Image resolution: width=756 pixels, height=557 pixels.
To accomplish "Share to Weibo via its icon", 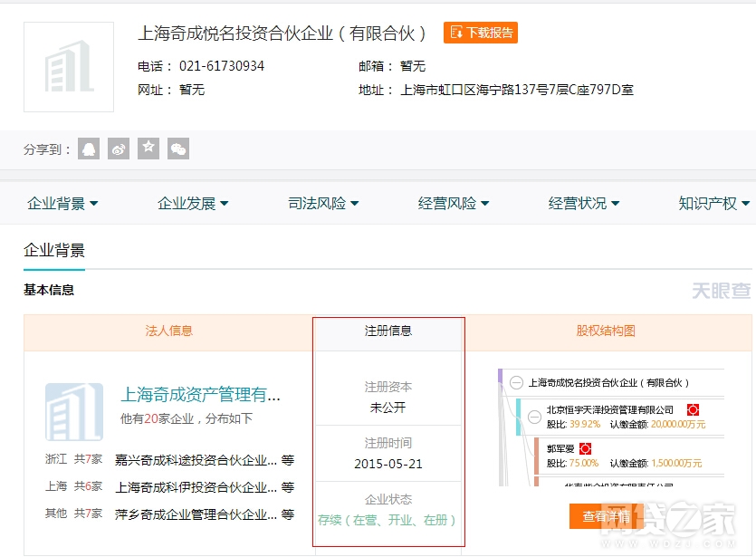I will tap(119, 149).
